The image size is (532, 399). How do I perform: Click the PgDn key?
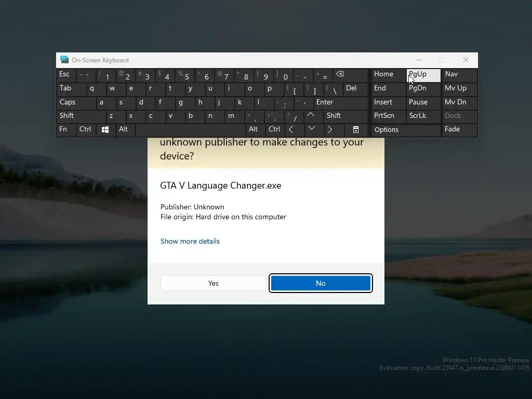(423, 88)
